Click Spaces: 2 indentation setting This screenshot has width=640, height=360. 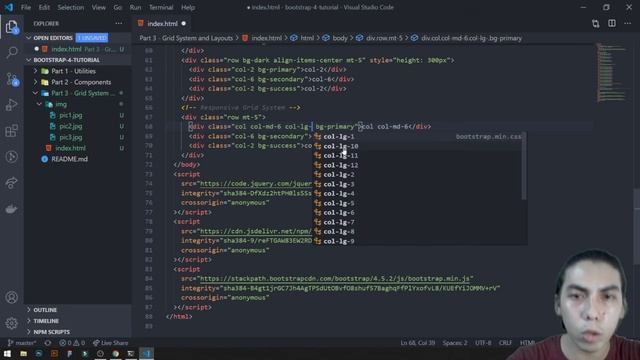click(x=455, y=343)
